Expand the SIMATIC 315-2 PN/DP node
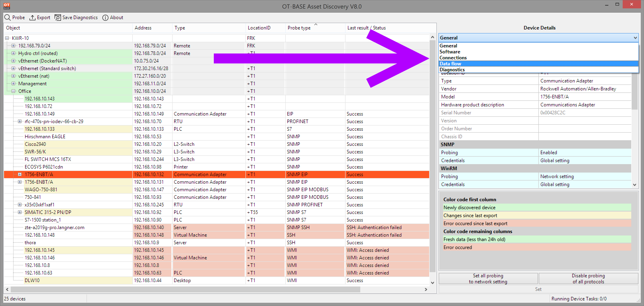644x306 pixels. click(x=20, y=212)
